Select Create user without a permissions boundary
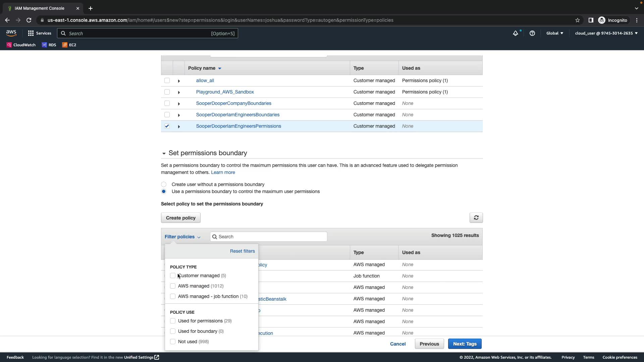This screenshot has width=644, height=362. pos(164,184)
